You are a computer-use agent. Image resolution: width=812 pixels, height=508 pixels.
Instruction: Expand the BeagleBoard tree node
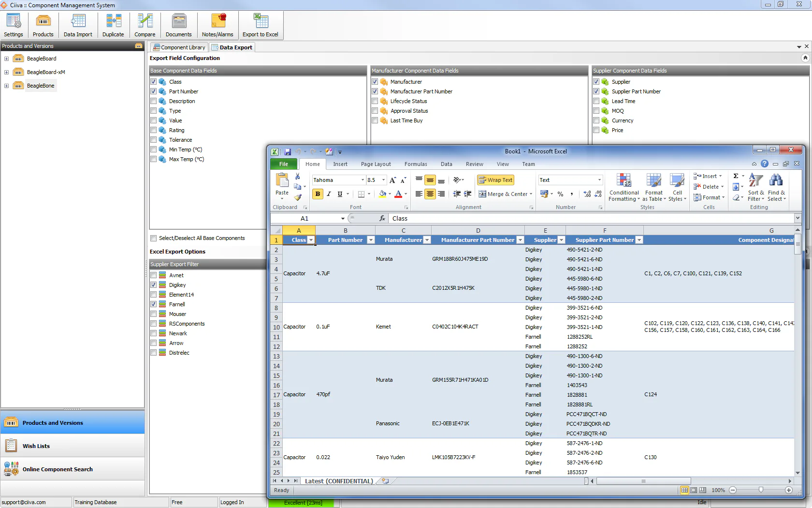[6, 59]
